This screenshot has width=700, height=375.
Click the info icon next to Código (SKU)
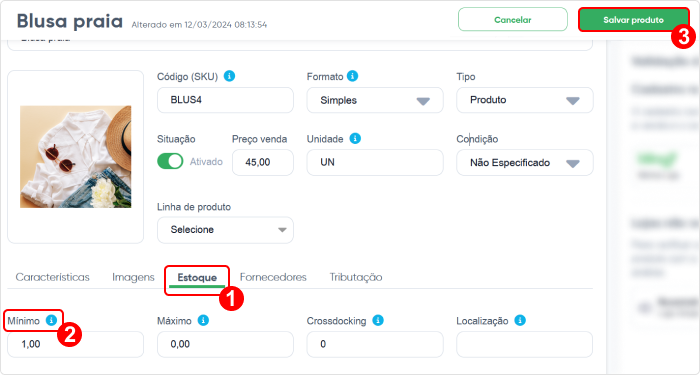point(229,76)
